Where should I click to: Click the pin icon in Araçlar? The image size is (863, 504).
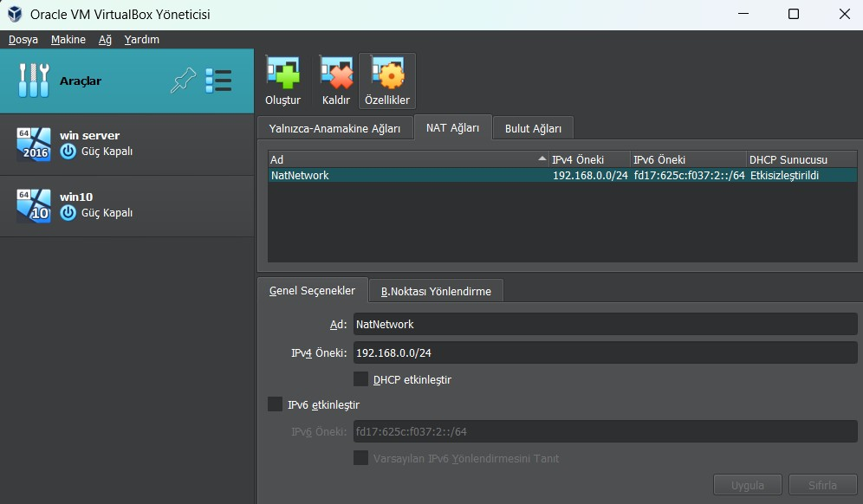183,81
